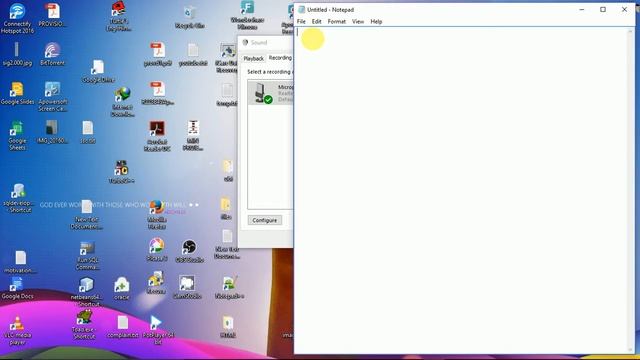Minimize the Notepad window
Screen dimensions: 640x360
pos(582,9)
